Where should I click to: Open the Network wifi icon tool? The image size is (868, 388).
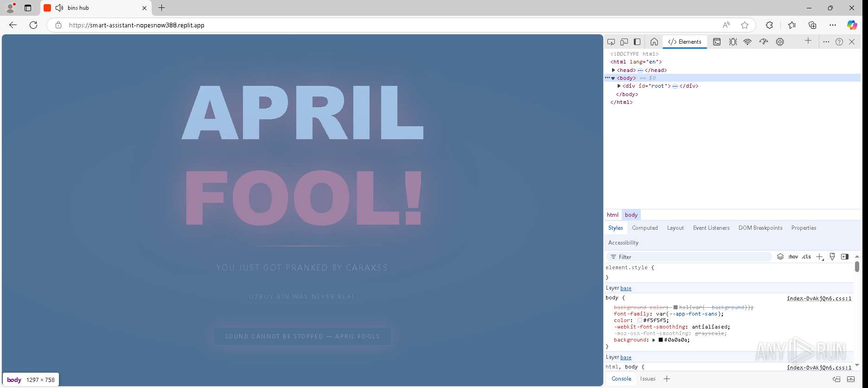point(747,42)
